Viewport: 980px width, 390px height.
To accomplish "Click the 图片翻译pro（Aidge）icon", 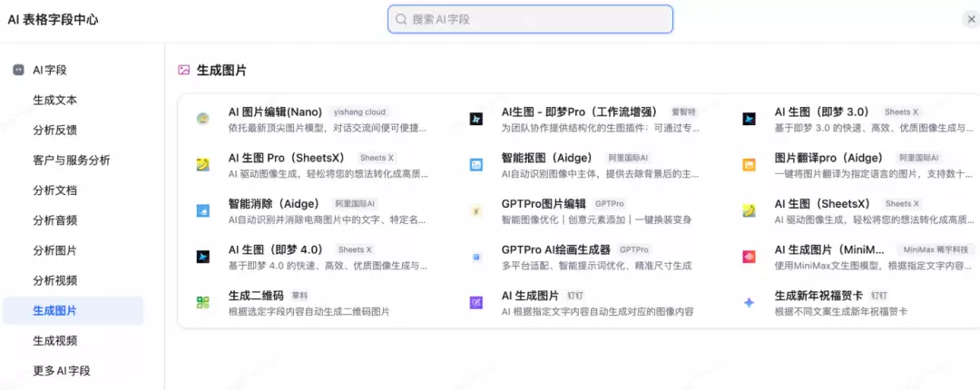I will (749, 164).
